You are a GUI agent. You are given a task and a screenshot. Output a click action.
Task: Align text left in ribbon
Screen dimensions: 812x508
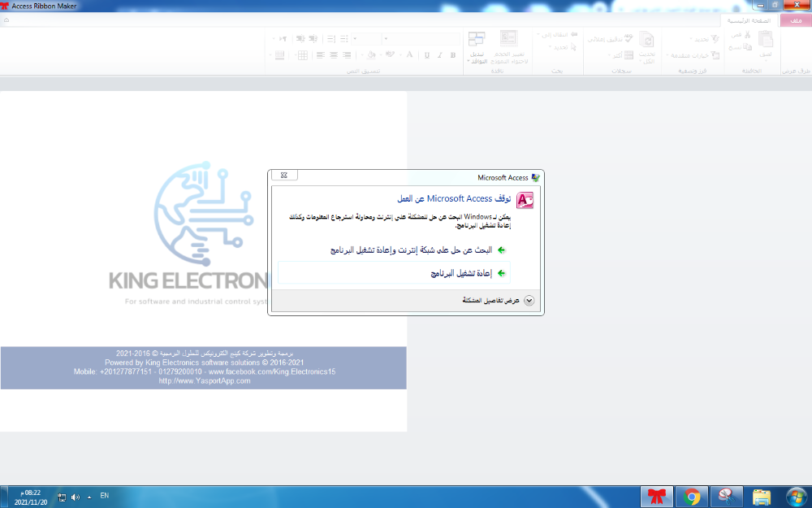click(321, 55)
